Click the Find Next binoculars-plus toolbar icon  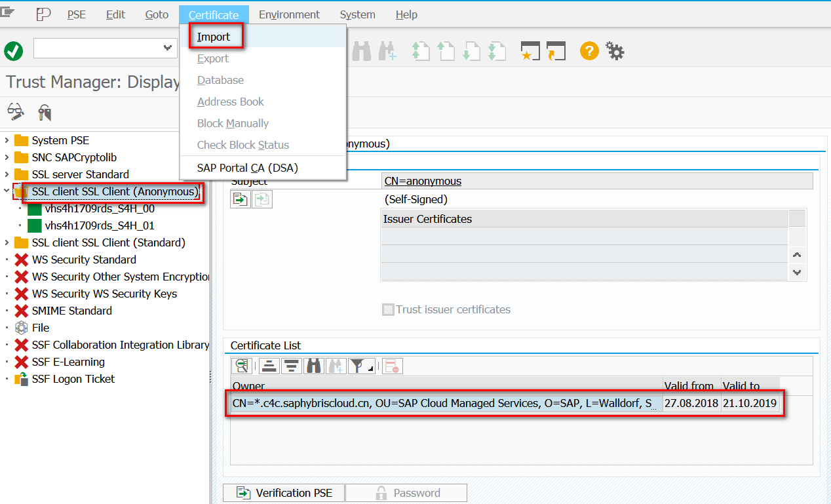pyautogui.click(x=388, y=51)
